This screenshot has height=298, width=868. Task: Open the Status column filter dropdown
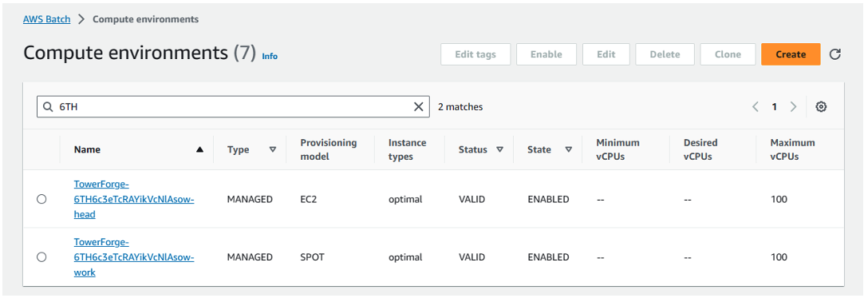click(500, 149)
